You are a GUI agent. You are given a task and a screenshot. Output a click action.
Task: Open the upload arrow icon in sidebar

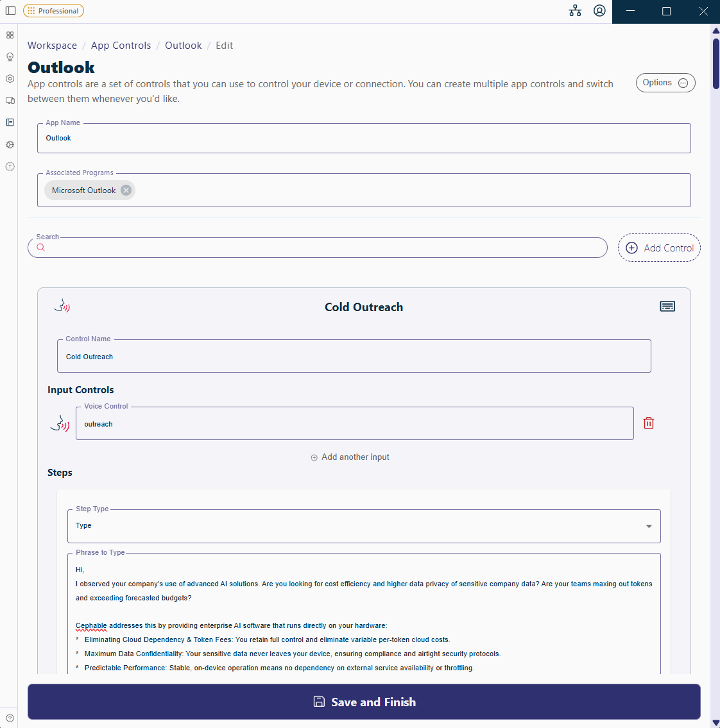click(10, 167)
